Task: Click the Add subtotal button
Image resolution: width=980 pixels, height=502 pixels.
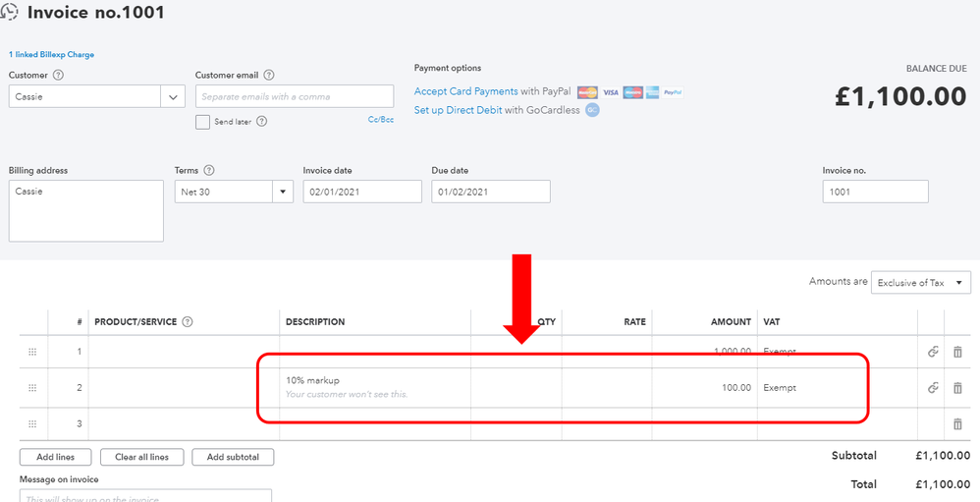Action: click(x=233, y=457)
